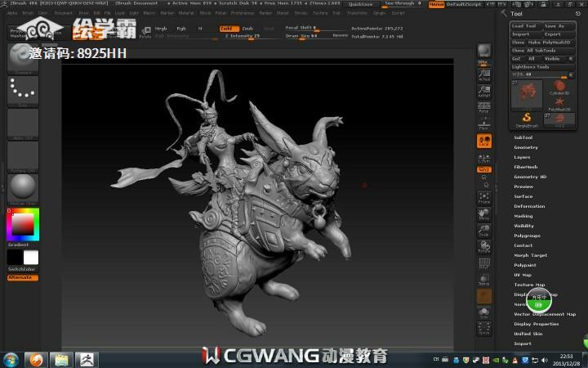The width and height of the screenshot is (588, 368).
Task: Click the QuickSave button
Action: coord(360,4)
